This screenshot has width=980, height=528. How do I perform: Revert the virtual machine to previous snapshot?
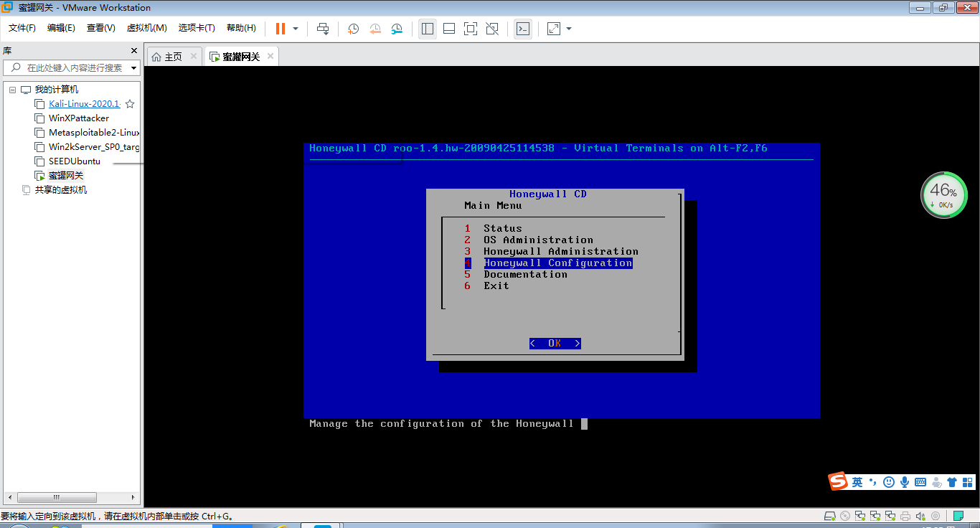click(375, 29)
